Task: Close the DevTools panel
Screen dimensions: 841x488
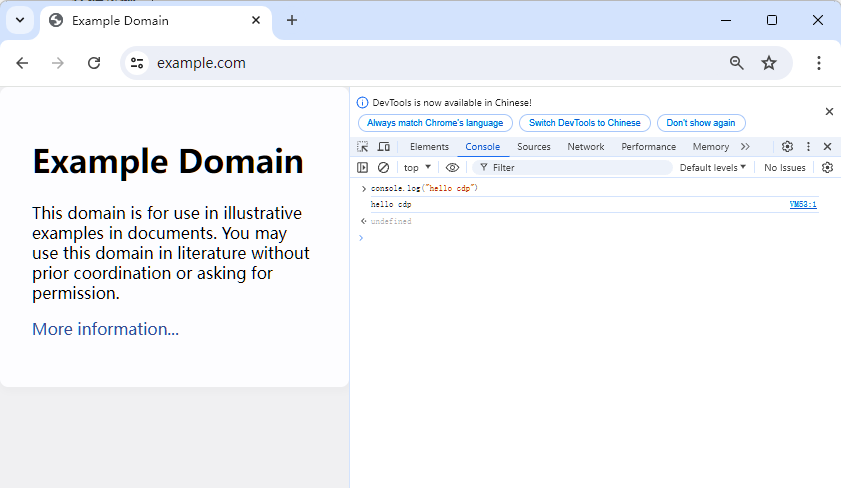Action: pyautogui.click(x=828, y=146)
